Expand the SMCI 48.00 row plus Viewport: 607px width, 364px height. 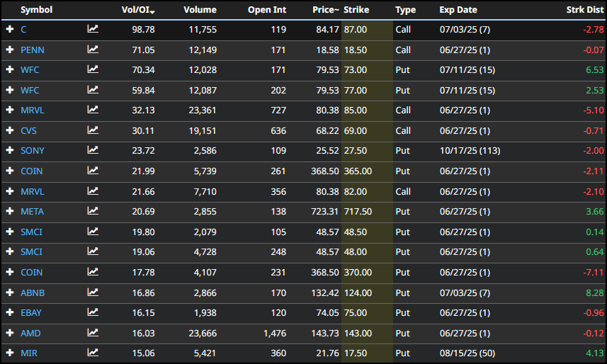[x=10, y=251]
